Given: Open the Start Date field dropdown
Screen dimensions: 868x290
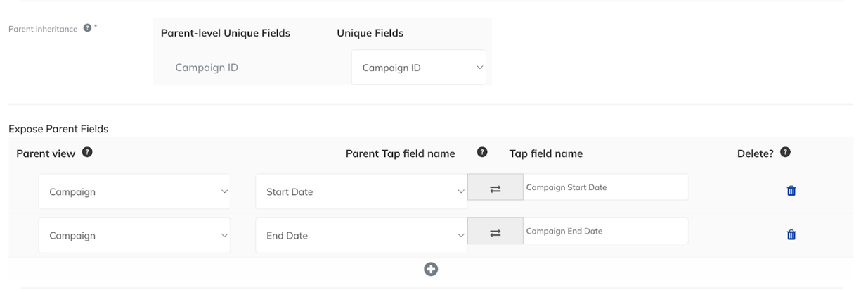Looking at the screenshot, I should [361, 191].
